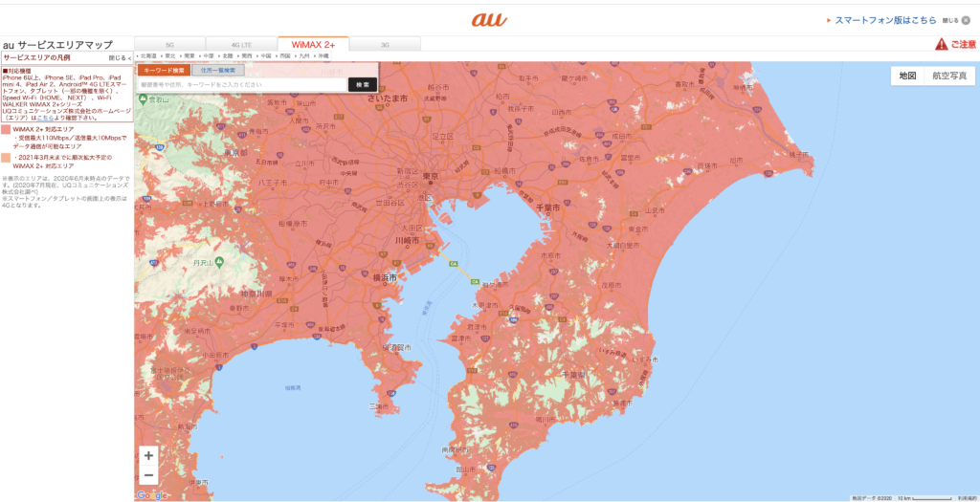The width and height of the screenshot is (980, 502).
Task: Click the 雲取山 mountain marker on the map
Action: tap(144, 98)
